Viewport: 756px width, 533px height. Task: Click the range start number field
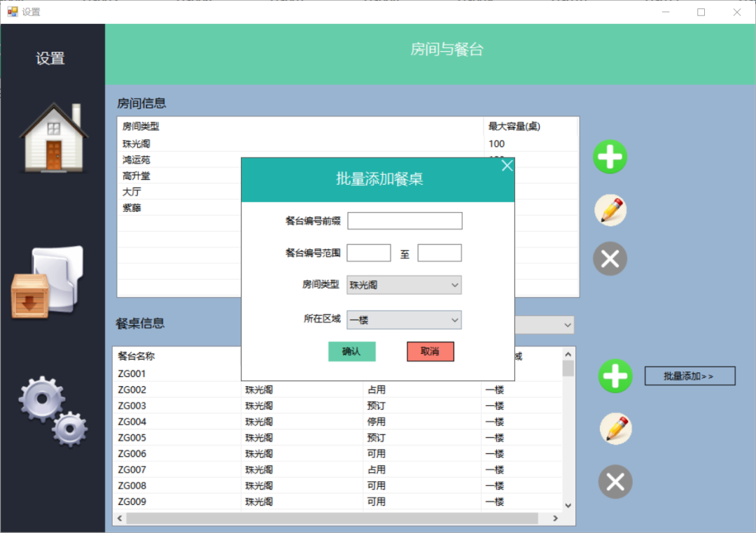coord(368,253)
